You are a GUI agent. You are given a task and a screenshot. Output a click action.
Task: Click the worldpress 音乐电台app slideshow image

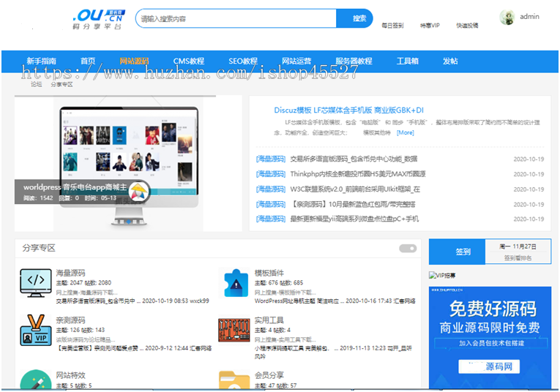tap(128, 164)
